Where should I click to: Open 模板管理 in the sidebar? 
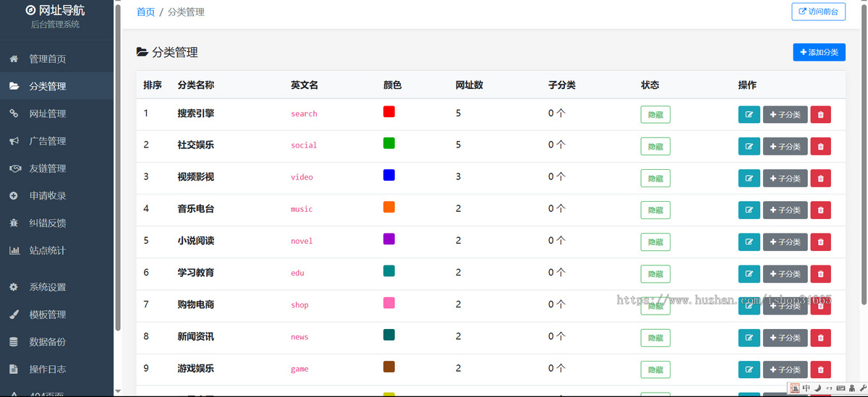(x=56, y=315)
